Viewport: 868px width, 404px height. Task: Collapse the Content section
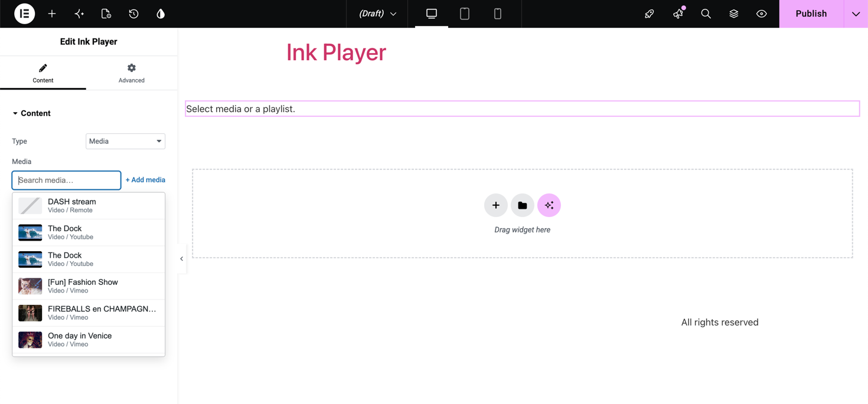(31, 113)
